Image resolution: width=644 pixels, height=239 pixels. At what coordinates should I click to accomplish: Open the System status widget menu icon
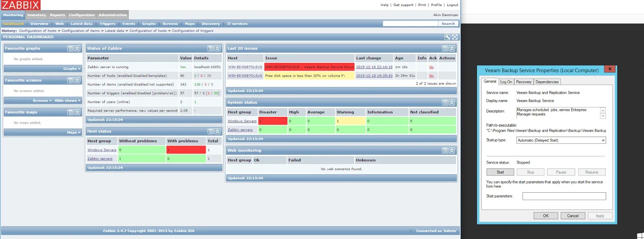[x=445, y=102]
